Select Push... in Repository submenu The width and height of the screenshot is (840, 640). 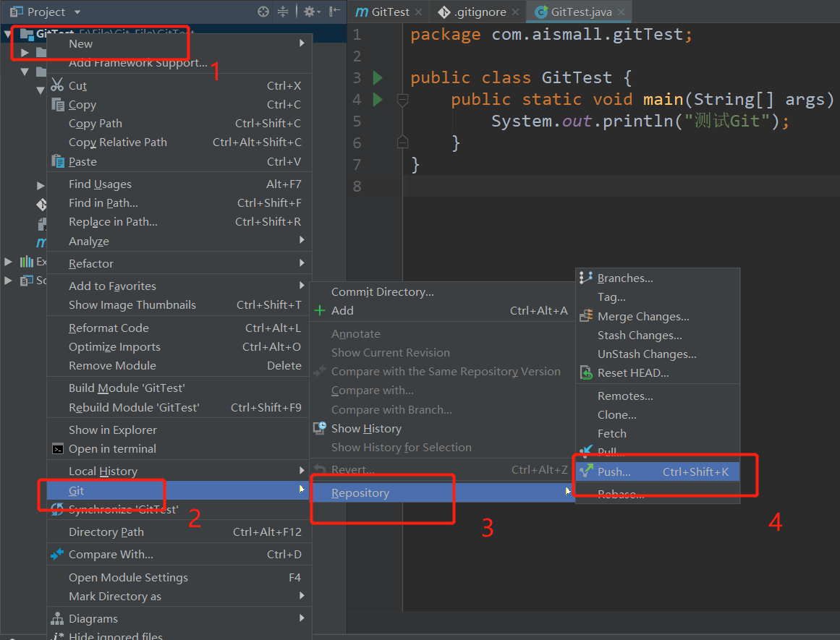point(658,472)
